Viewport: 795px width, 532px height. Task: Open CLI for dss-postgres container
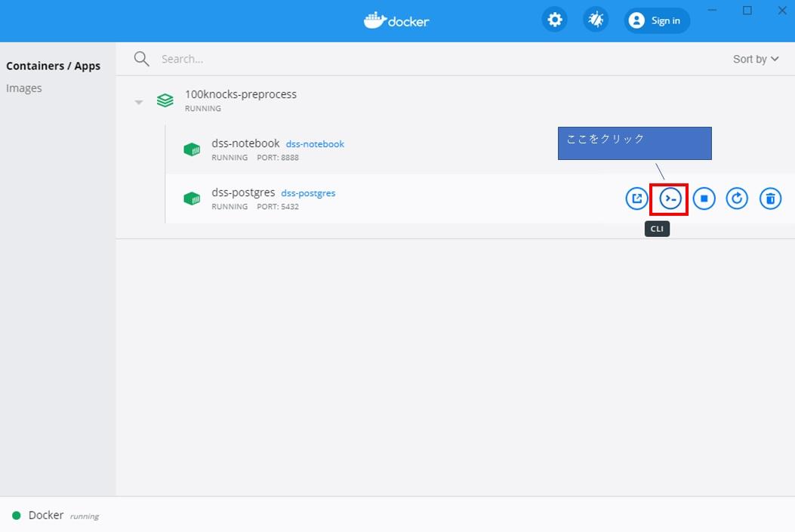tap(670, 198)
